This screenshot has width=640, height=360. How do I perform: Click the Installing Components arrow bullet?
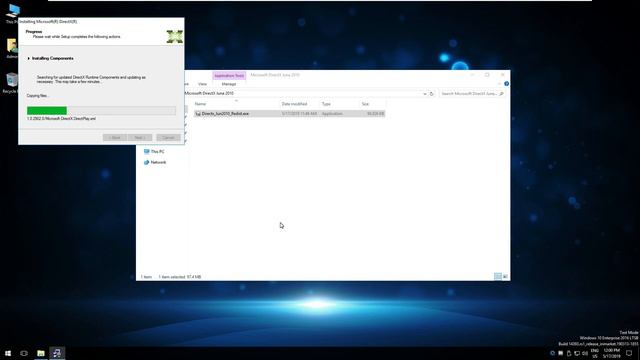tap(29, 58)
